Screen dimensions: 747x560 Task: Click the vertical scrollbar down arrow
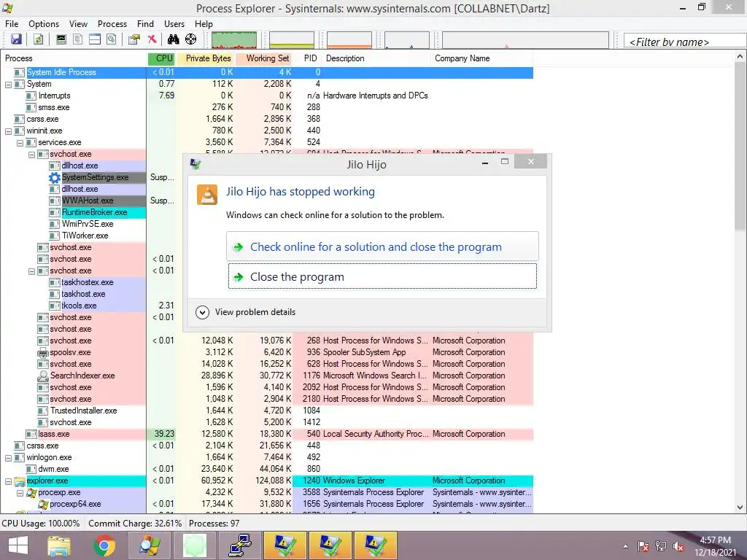[x=740, y=507]
